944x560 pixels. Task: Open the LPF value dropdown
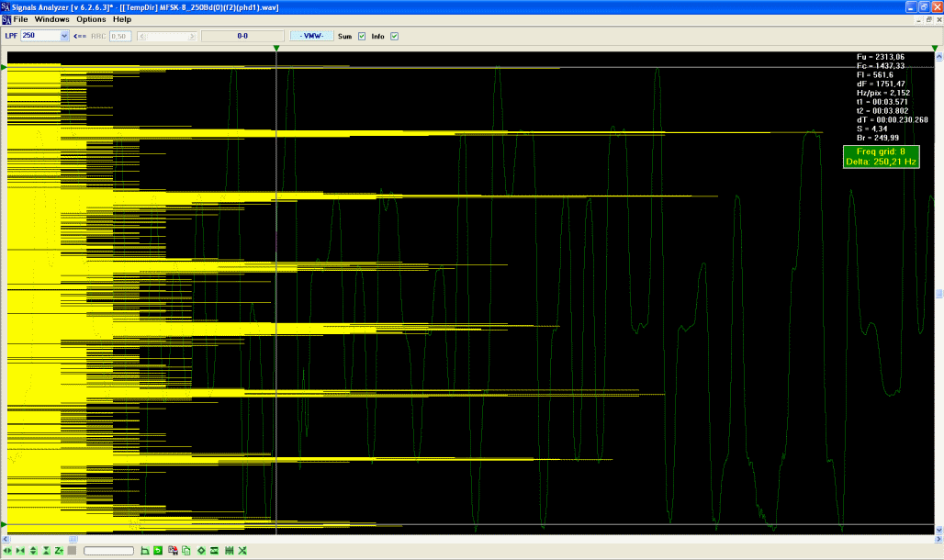click(x=64, y=36)
